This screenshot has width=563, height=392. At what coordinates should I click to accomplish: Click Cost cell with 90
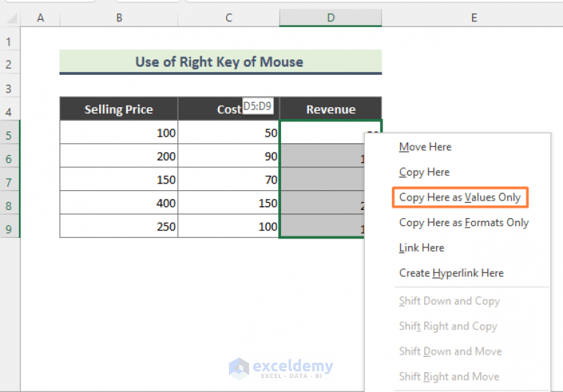tap(229, 156)
